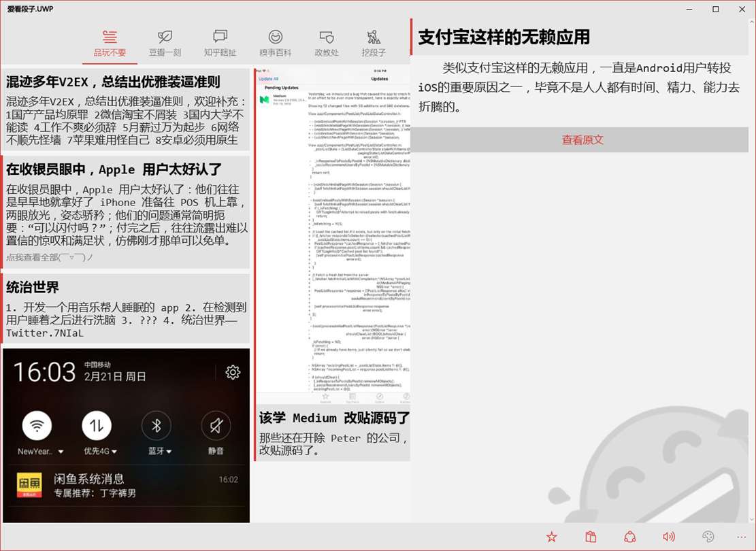Open the 豆瓣一刻 tab

pos(165,44)
